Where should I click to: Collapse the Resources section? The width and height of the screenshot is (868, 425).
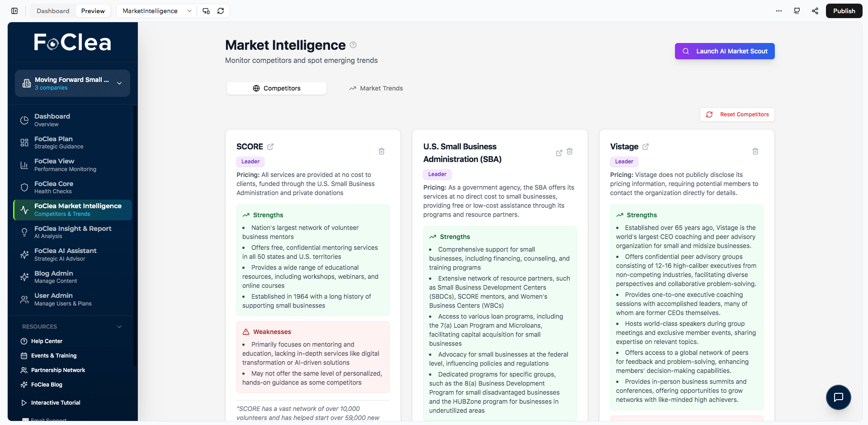(119, 327)
